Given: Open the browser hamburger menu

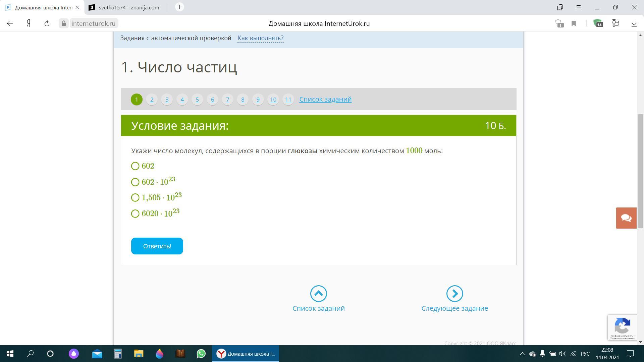Looking at the screenshot, I should coord(579,7).
